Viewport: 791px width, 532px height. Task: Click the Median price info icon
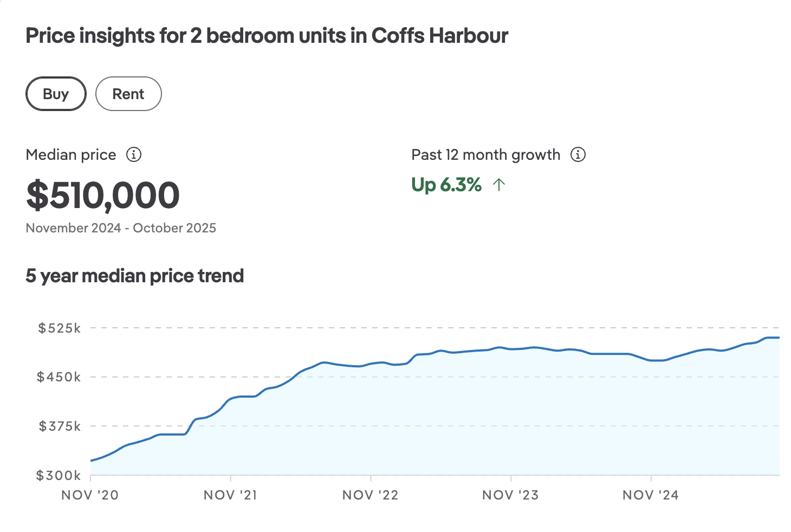click(x=134, y=155)
